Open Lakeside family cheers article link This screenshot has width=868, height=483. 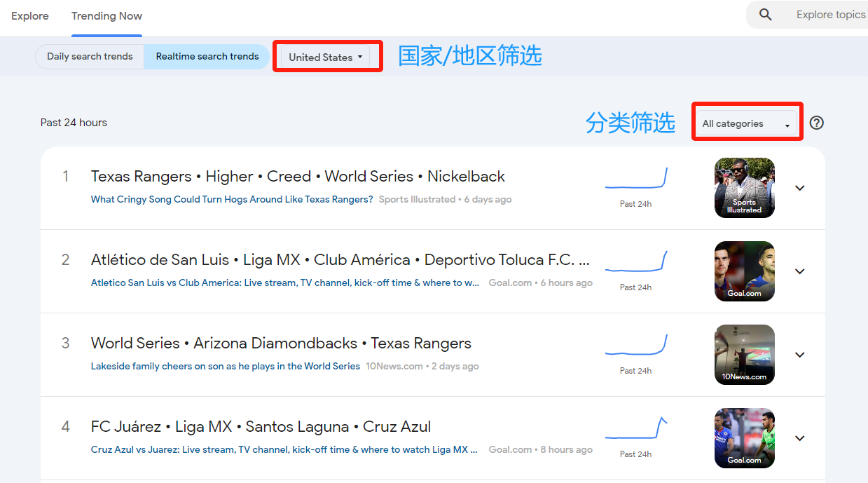click(x=225, y=367)
